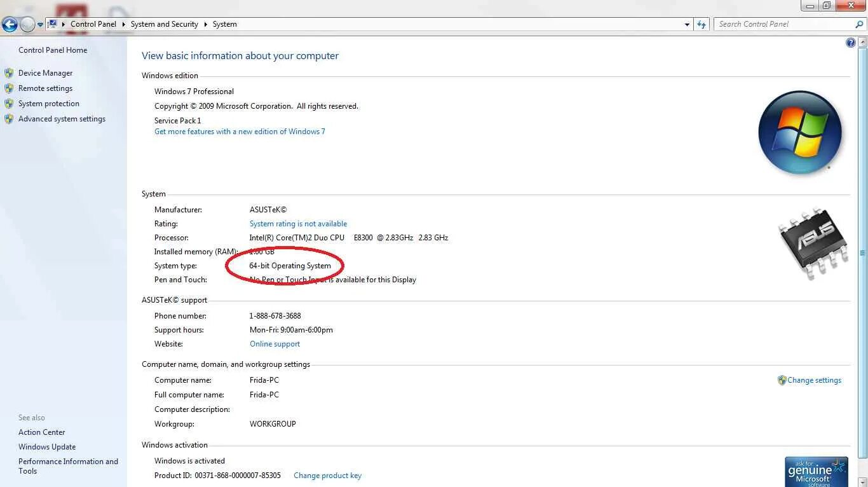This screenshot has width=868, height=487.
Task: Click the vertical scrollbar thumb
Action: tap(862, 252)
